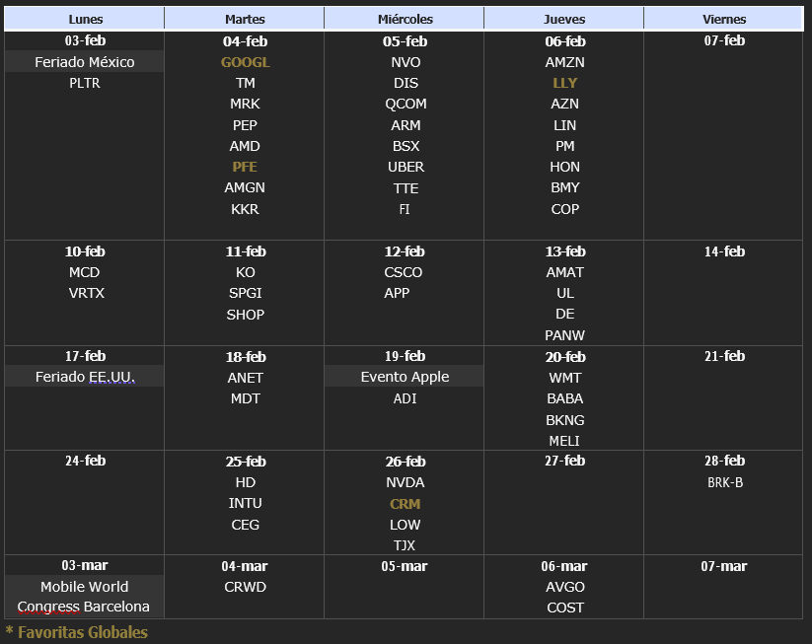
Task: Click the PANW ticker
Action: pos(564,335)
